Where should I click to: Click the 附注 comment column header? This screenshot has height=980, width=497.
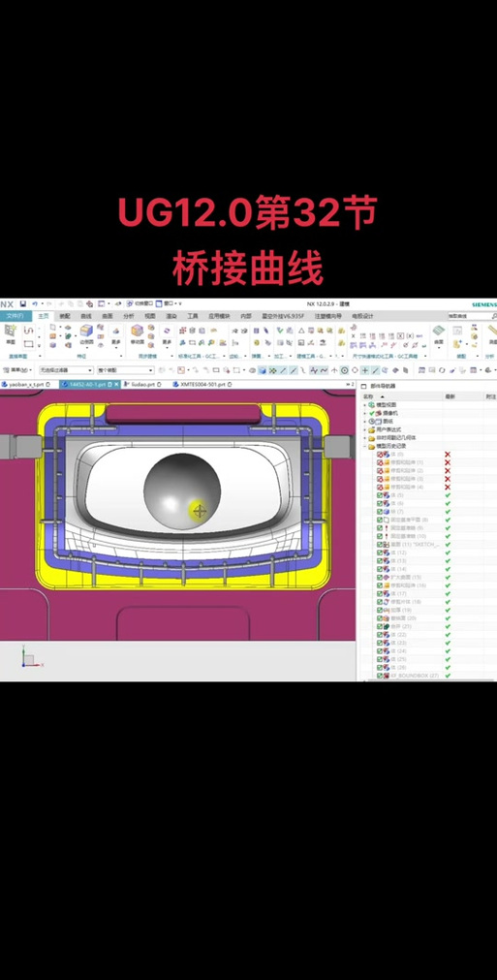[491, 396]
